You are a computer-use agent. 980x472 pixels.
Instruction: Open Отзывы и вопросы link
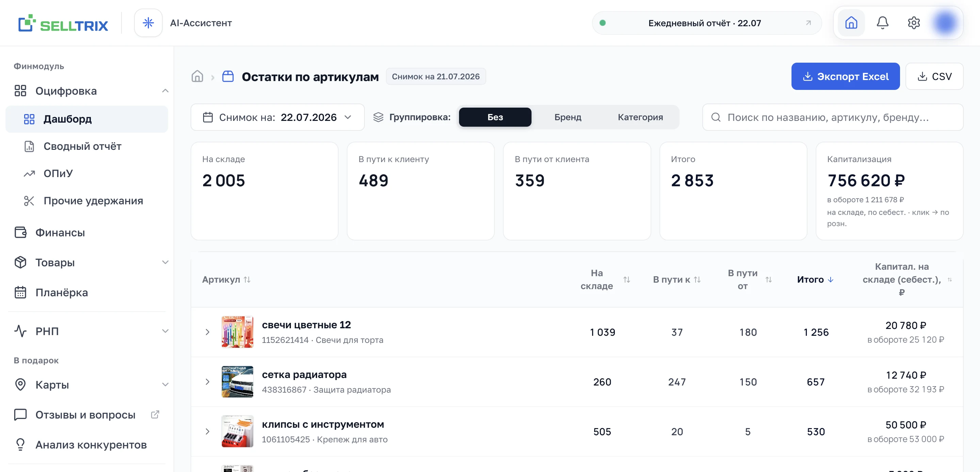[x=85, y=414]
